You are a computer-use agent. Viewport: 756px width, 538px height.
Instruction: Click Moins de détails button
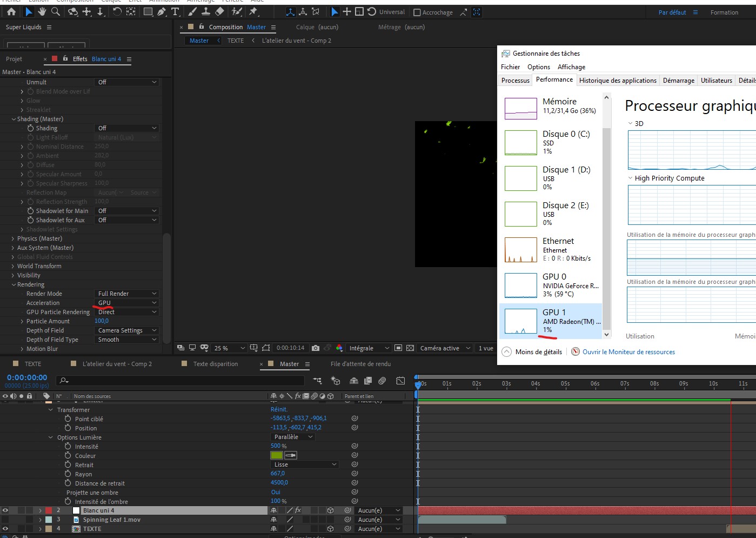click(x=538, y=352)
